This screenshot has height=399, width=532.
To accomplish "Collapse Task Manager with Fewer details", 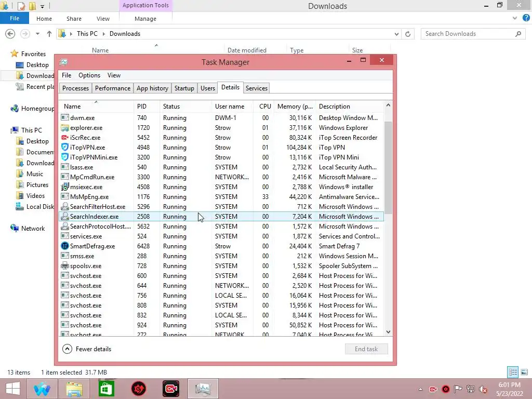I will (x=87, y=349).
